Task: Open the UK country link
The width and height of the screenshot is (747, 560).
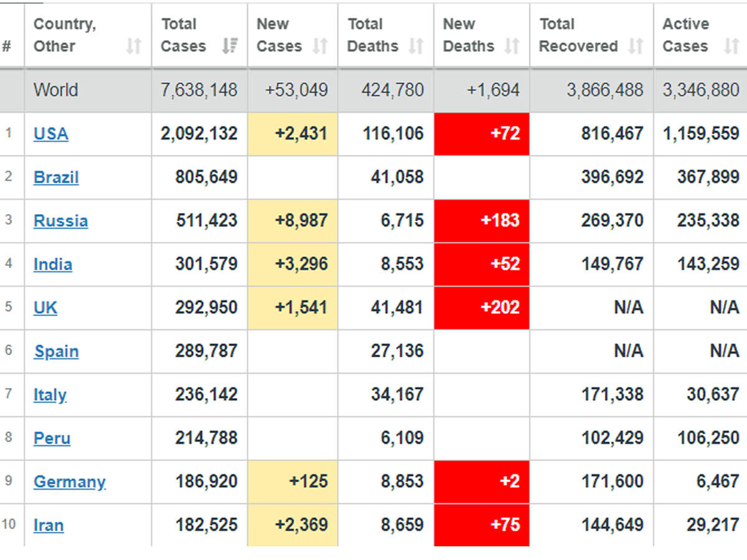Action: pos(45,308)
